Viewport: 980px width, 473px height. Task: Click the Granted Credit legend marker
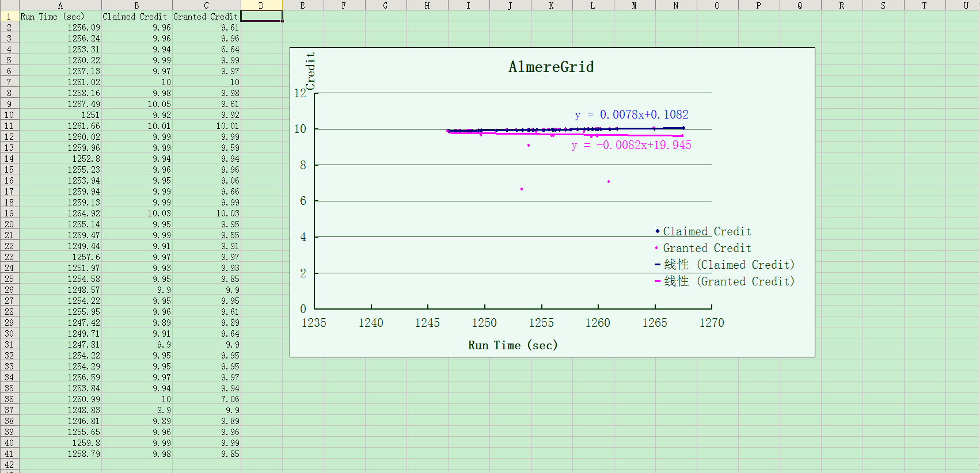click(656, 248)
